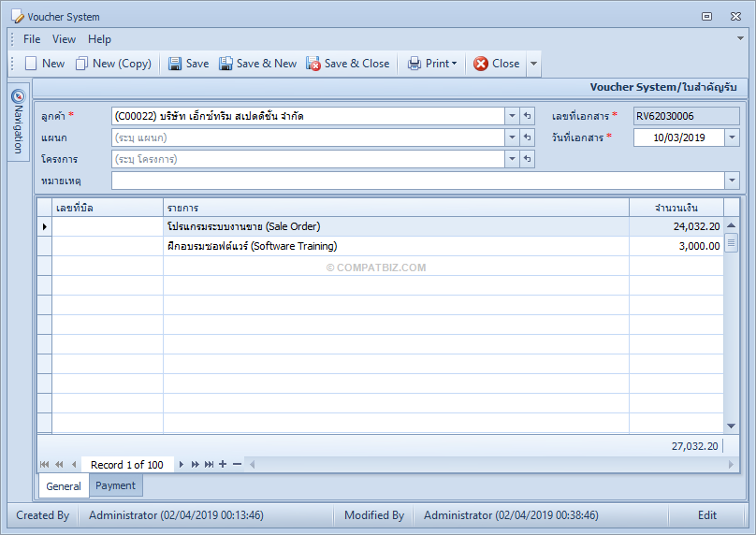Click Edit status indicator
The image size is (756, 535).
707,515
